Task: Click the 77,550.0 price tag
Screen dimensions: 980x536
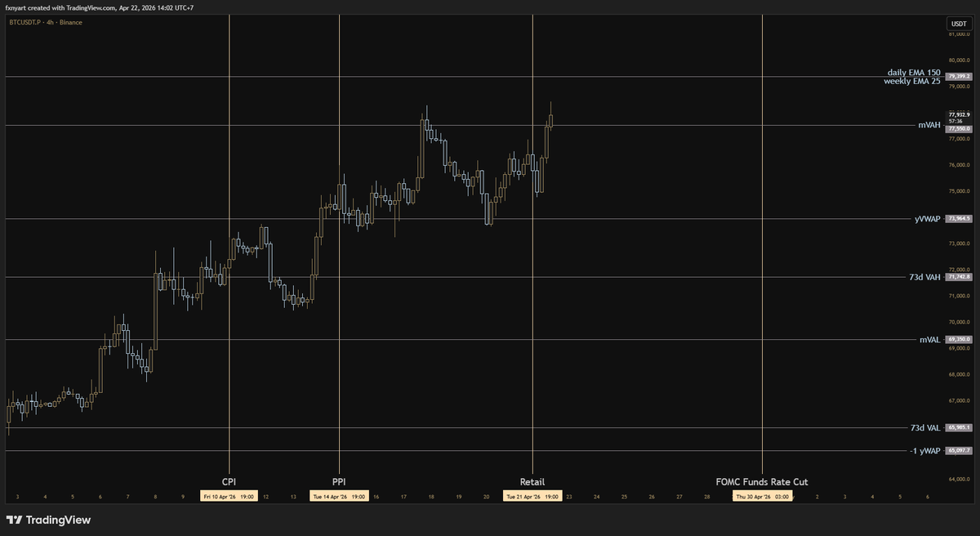Action: pos(959,128)
